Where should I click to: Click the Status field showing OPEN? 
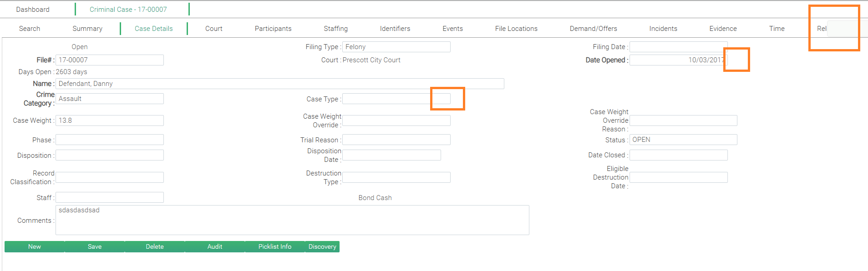[x=683, y=140]
